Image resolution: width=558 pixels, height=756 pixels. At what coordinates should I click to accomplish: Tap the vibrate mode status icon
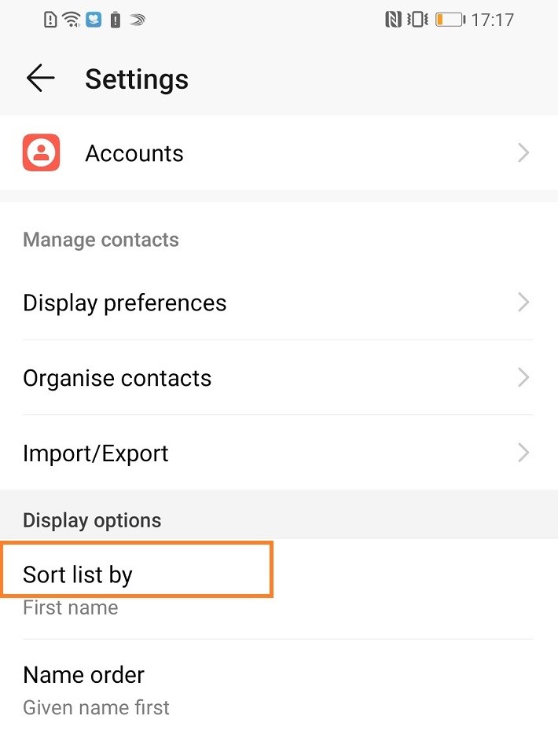click(x=417, y=19)
